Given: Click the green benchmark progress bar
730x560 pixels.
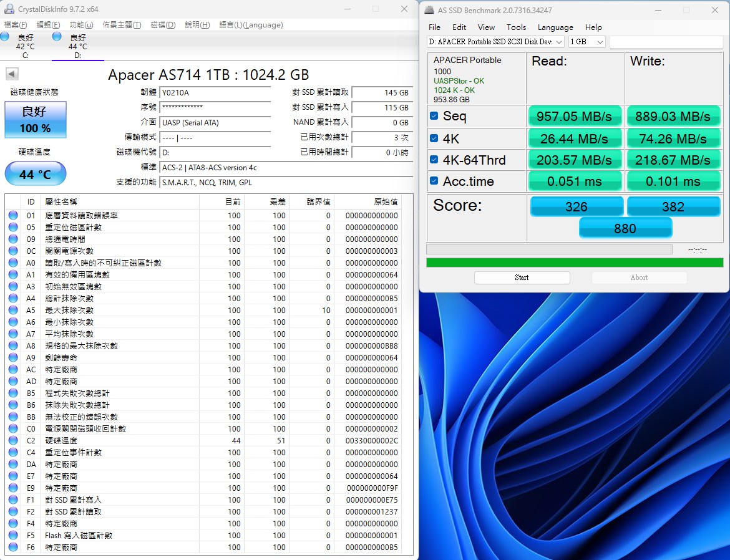Looking at the screenshot, I should 575,262.
